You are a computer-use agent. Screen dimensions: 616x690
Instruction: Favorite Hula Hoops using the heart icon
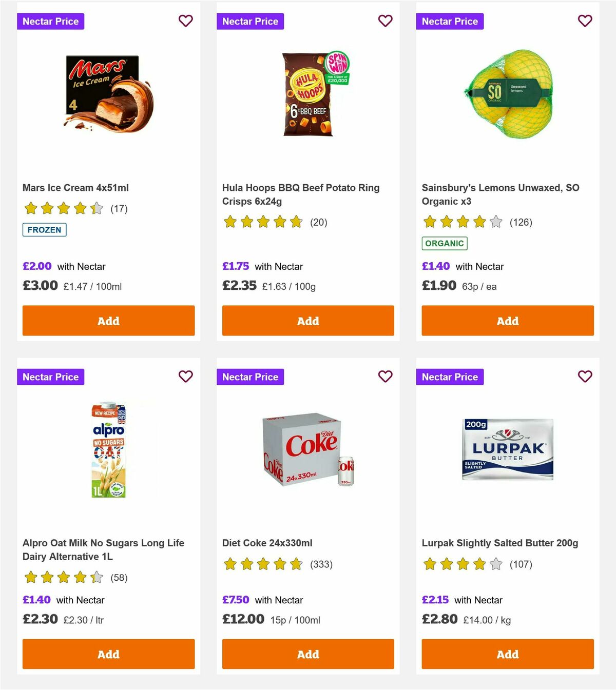point(385,21)
